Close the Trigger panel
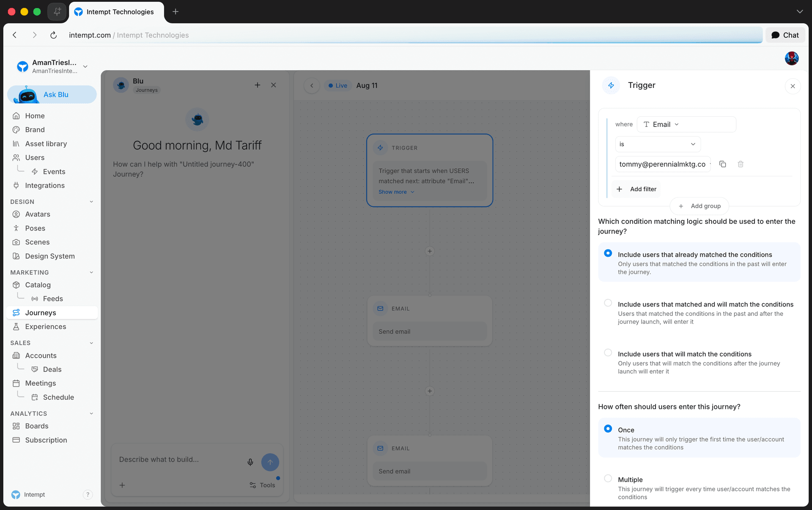The width and height of the screenshot is (812, 510). click(x=793, y=86)
